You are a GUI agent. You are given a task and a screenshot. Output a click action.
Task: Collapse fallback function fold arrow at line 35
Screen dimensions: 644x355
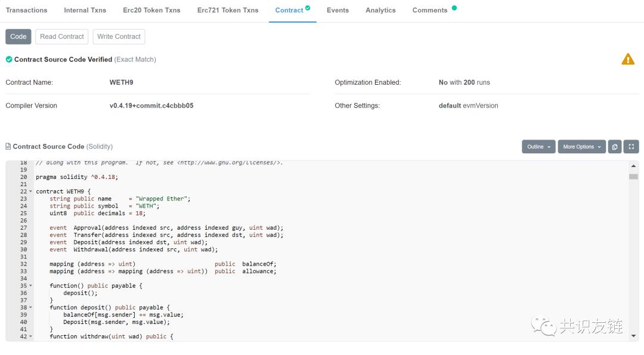point(30,286)
